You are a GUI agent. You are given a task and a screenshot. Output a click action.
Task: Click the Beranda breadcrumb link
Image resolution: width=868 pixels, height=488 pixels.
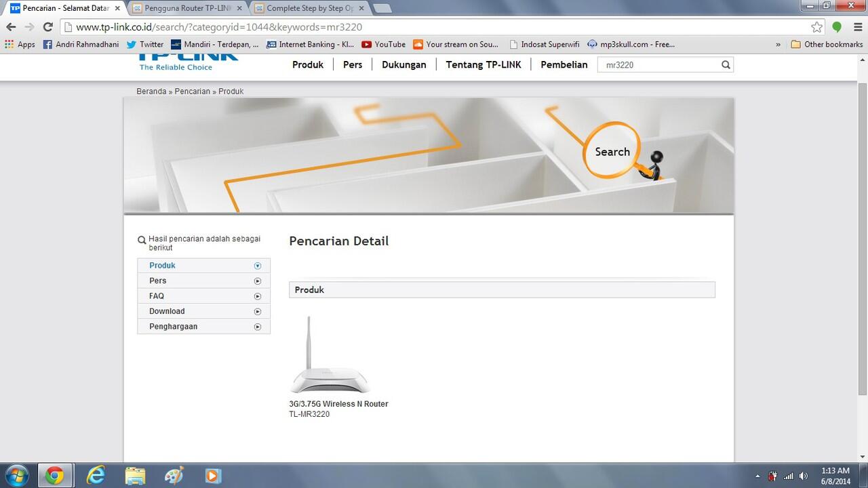point(151,91)
